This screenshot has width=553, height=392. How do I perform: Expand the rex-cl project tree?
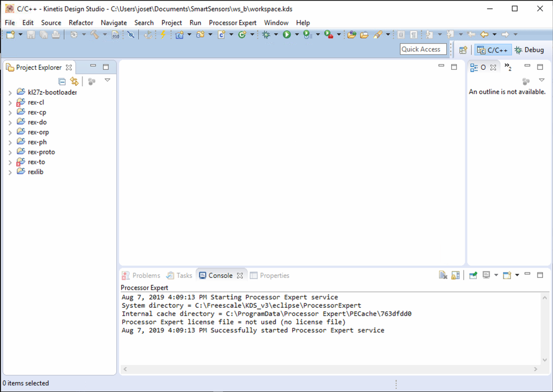point(10,102)
